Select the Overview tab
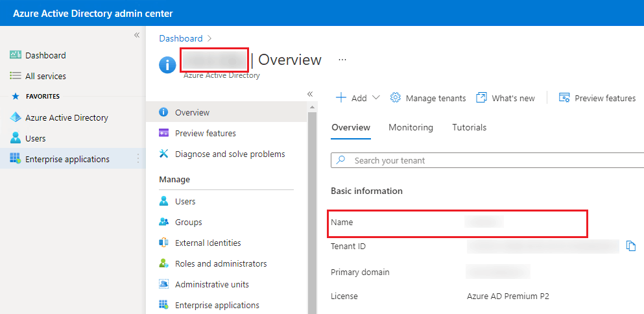The height and width of the screenshot is (314, 644). click(351, 127)
